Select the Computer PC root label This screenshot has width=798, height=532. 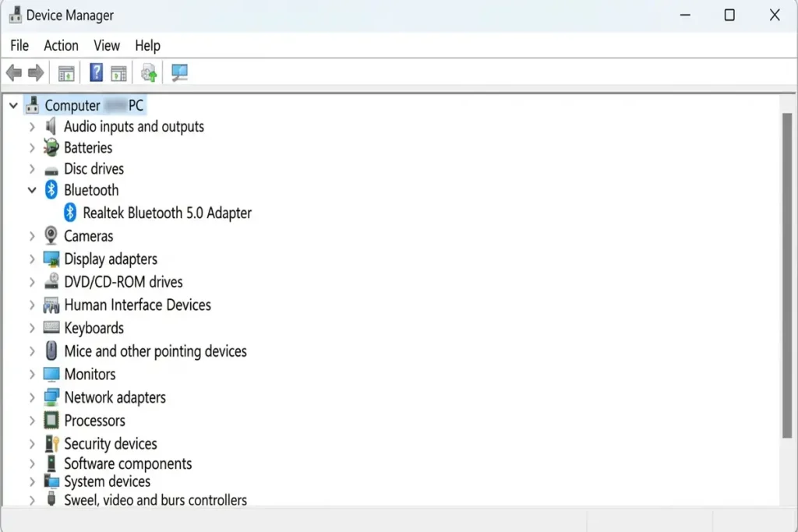click(x=94, y=105)
